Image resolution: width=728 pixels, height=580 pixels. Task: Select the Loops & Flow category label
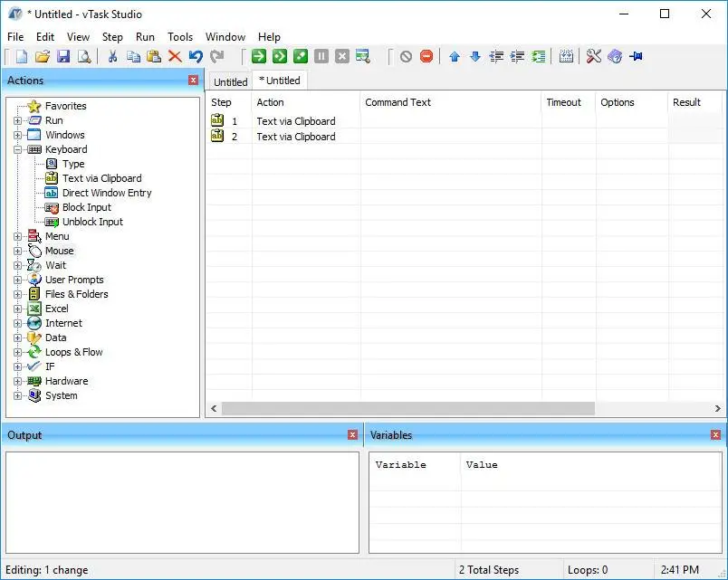click(74, 353)
